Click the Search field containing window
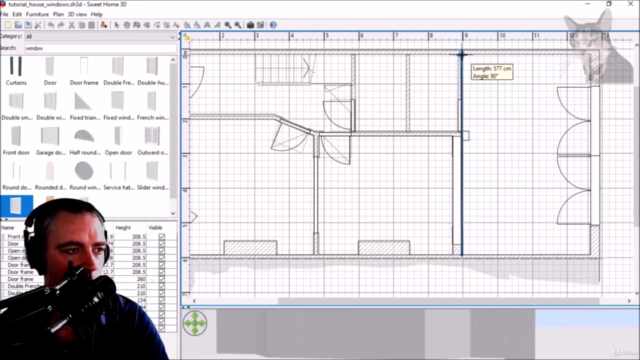Viewport: 640px width, 360px height. point(100,48)
